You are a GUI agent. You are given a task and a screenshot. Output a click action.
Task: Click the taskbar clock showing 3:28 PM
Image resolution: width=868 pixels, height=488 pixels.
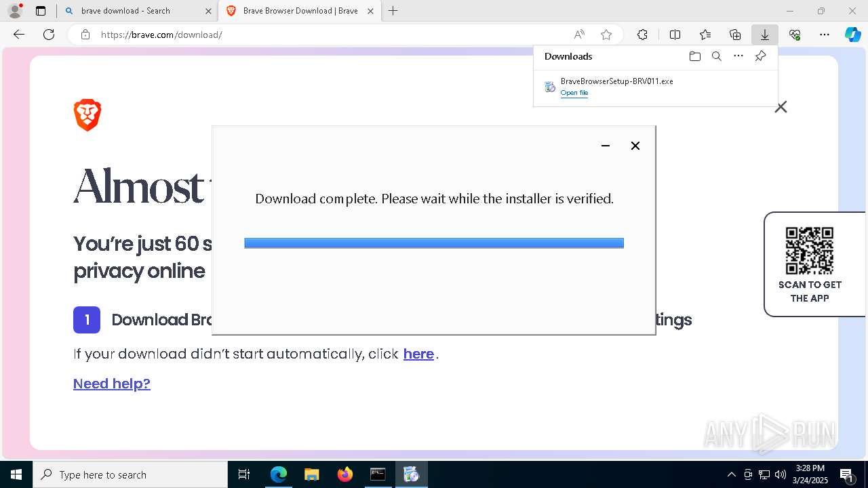pos(810,474)
